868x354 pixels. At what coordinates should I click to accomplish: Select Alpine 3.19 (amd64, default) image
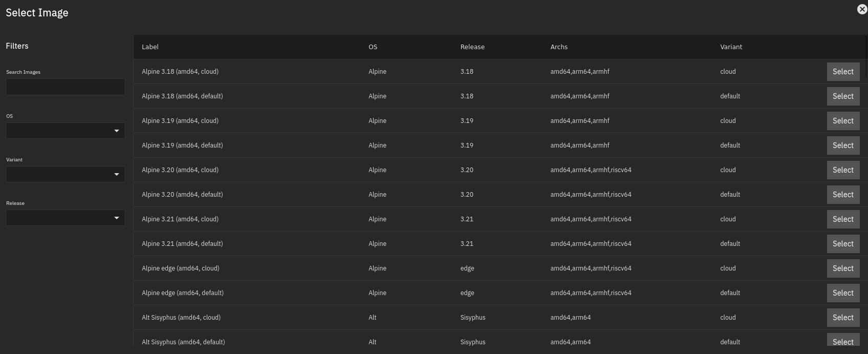pyautogui.click(x=843, y=145)
